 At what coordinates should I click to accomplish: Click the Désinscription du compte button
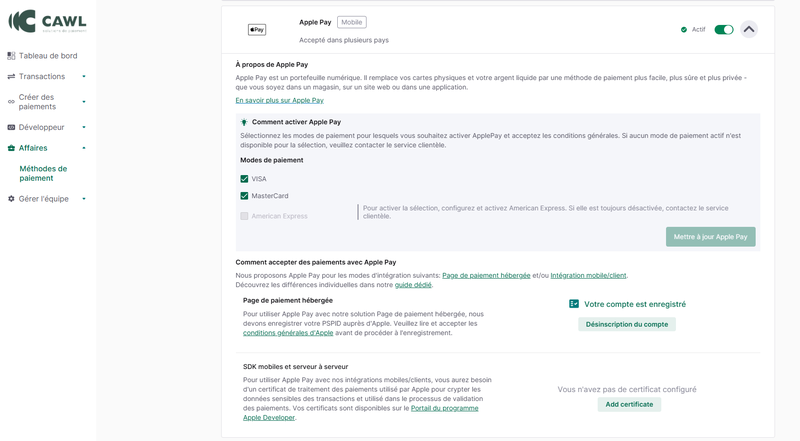tap(627, 324)
